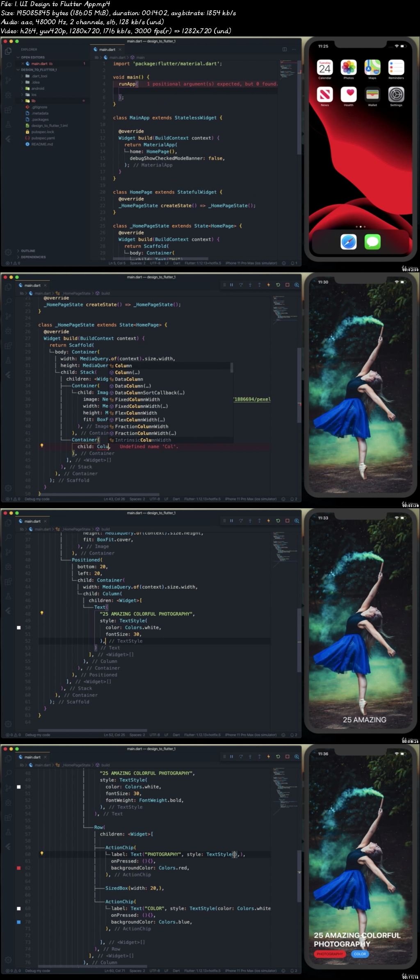Expand the .dart_tool folder

(x=39, y=76)
